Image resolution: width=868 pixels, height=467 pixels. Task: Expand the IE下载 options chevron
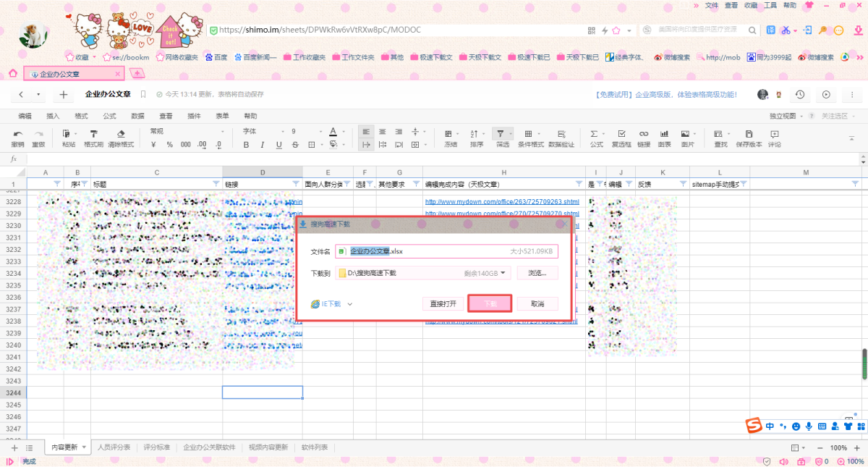pos(350,304)
